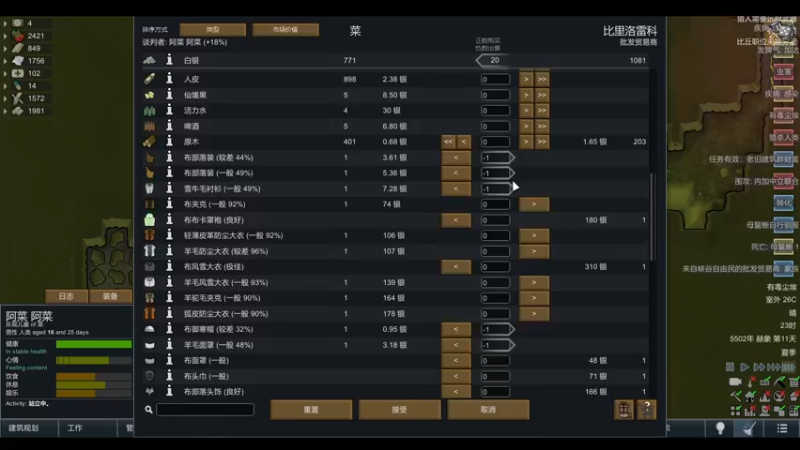Sell 羊毛面罩 with left arrow
800x450 pixels.
[x=456, y=345]
